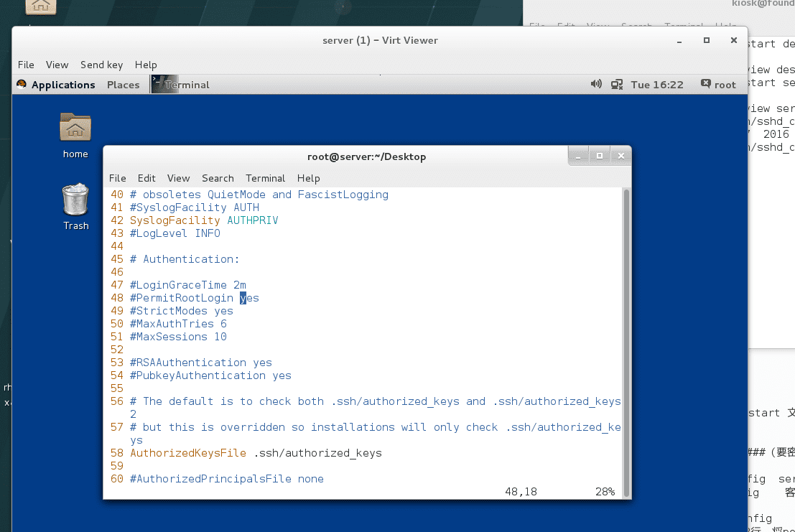Maximize the root@server terminal window
Viewport: 795px width, 532px height.
point(599,156)
